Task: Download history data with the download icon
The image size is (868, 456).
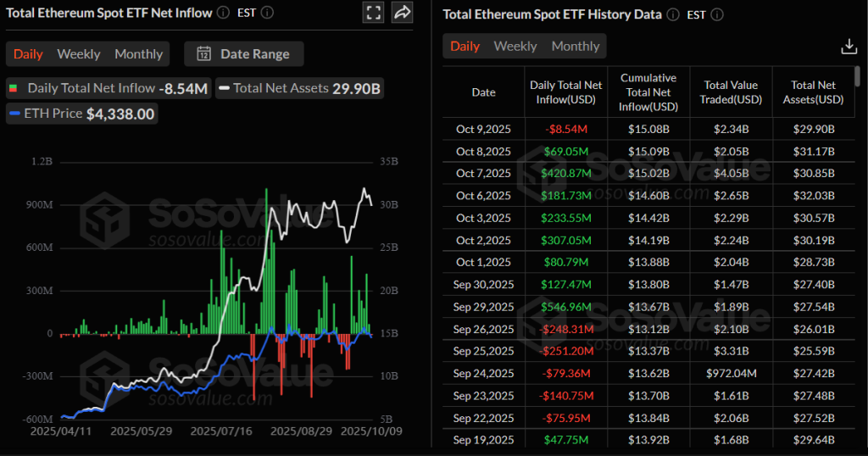Action: pyautogui.click(x=849, y=47)
